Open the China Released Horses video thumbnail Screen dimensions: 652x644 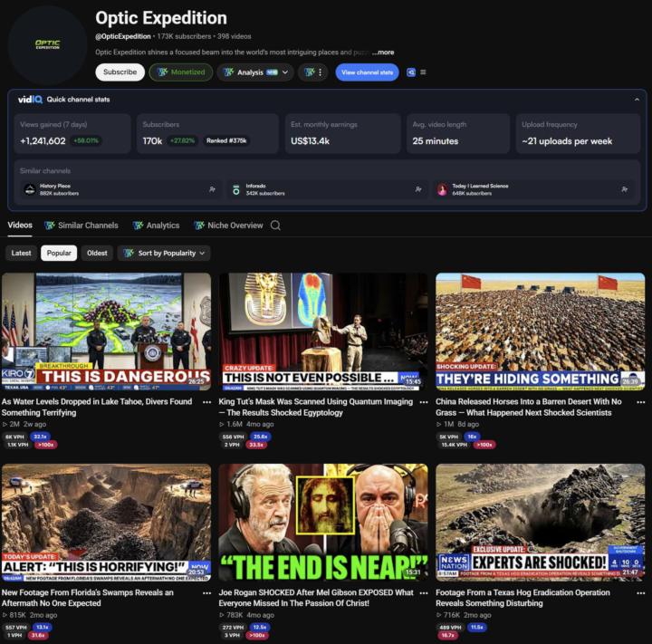pos(540,332)
